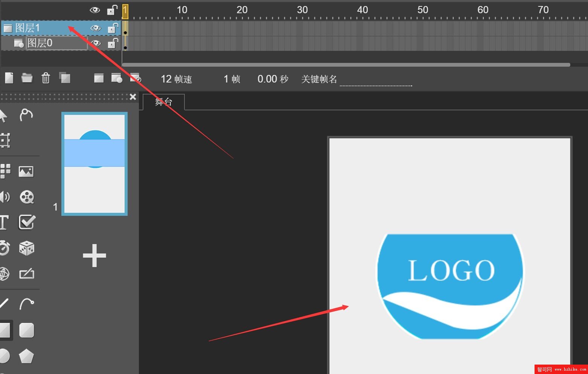Screen dimensions: 588x374
Task: Select the dice random tool
Action: pos(27,248)
